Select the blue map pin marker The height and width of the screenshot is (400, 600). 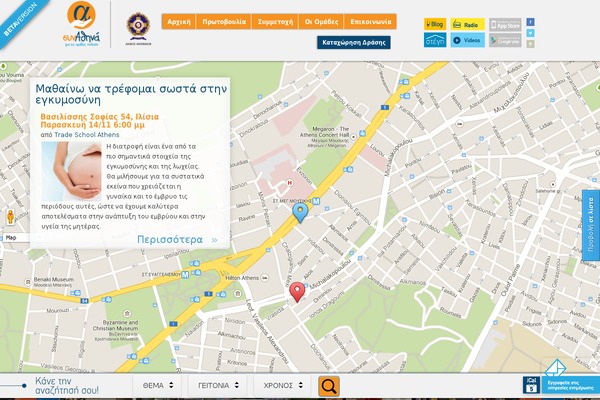300,212
